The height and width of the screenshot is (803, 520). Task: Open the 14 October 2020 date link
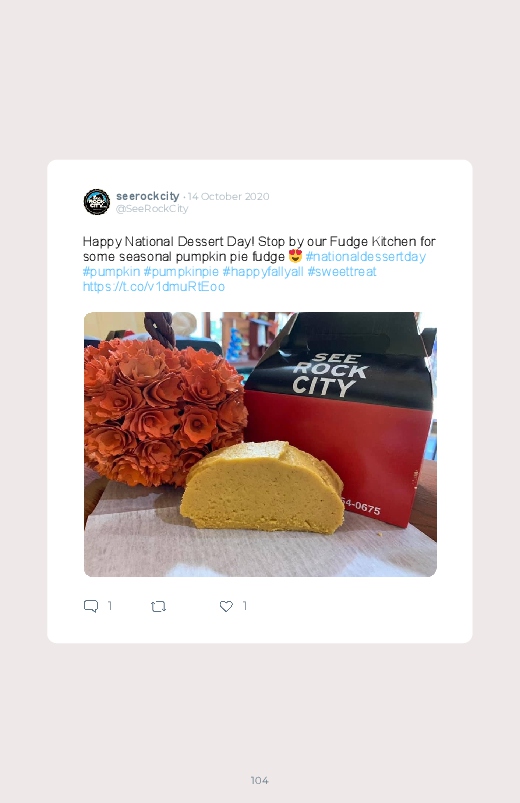[228, 197]
